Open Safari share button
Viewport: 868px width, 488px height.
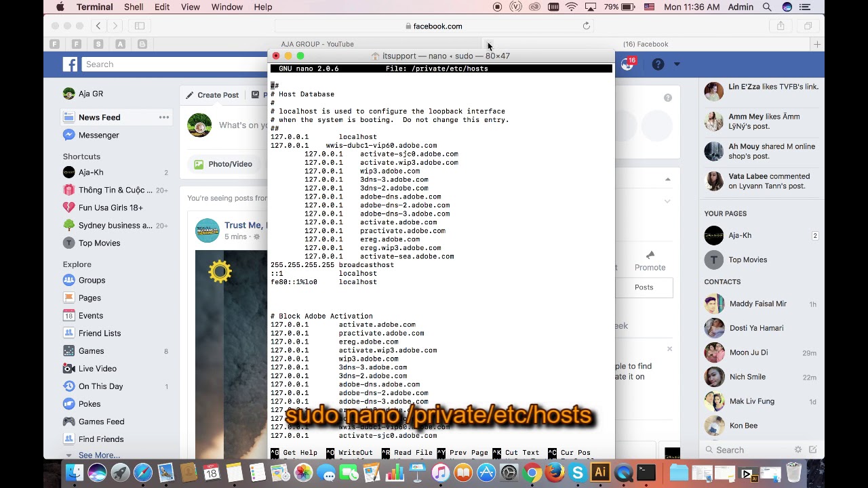781,26
